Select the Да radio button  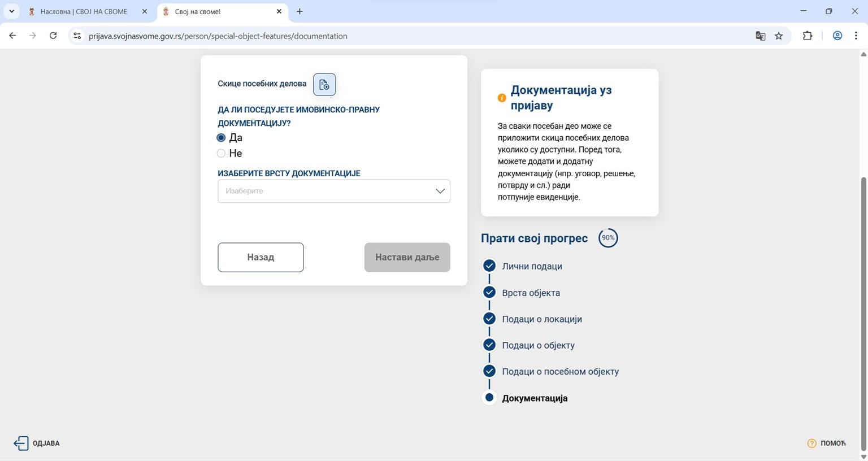pos(221,138)
